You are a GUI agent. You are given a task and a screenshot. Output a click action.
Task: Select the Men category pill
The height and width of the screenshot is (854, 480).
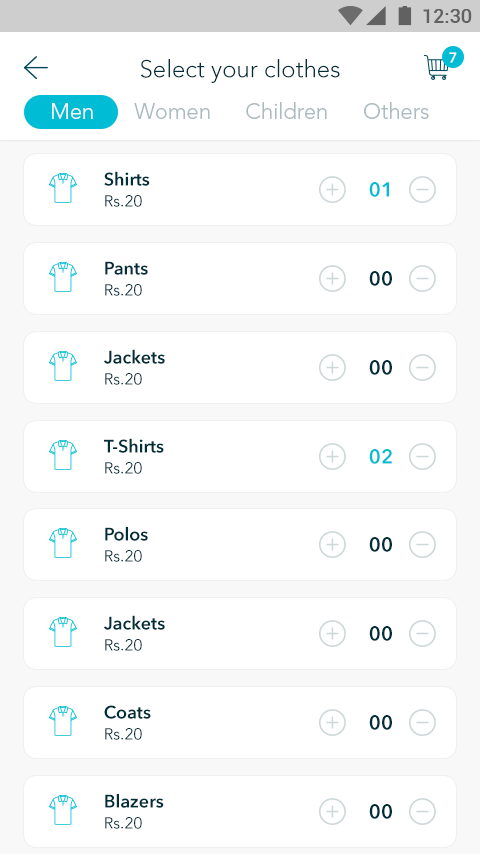point(71,112)
